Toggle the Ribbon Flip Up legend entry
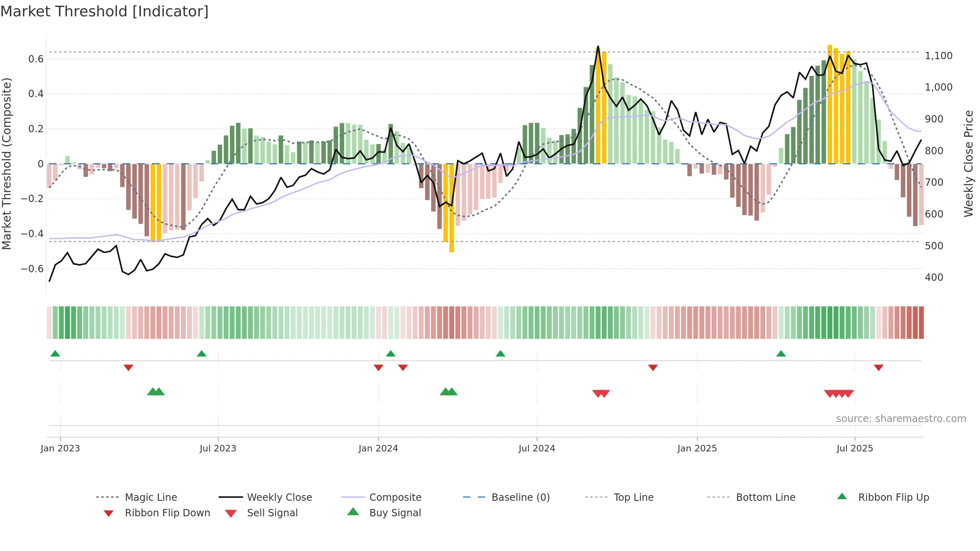 point(883,497)
